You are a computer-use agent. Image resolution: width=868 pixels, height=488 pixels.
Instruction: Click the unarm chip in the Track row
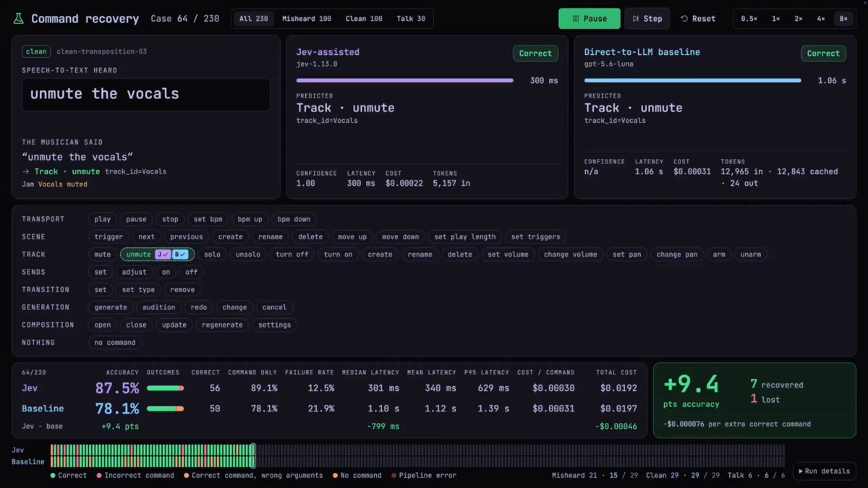click(x=751, y=254)
